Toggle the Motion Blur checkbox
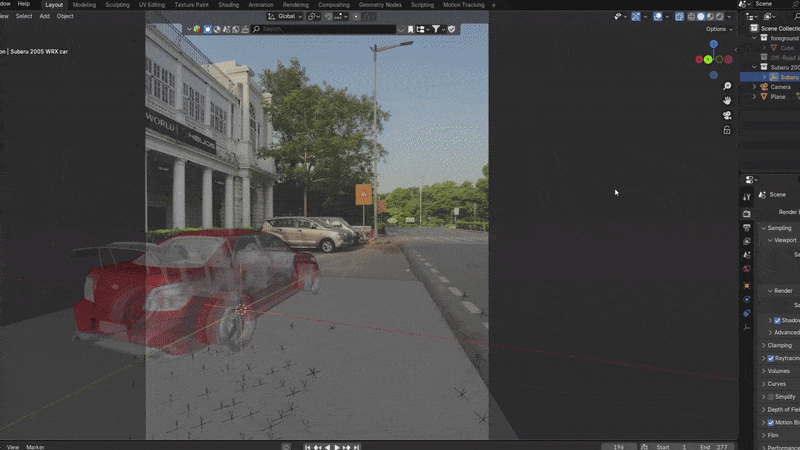The width and height of the screenshot is (800, 450). (x=771, y=422)
